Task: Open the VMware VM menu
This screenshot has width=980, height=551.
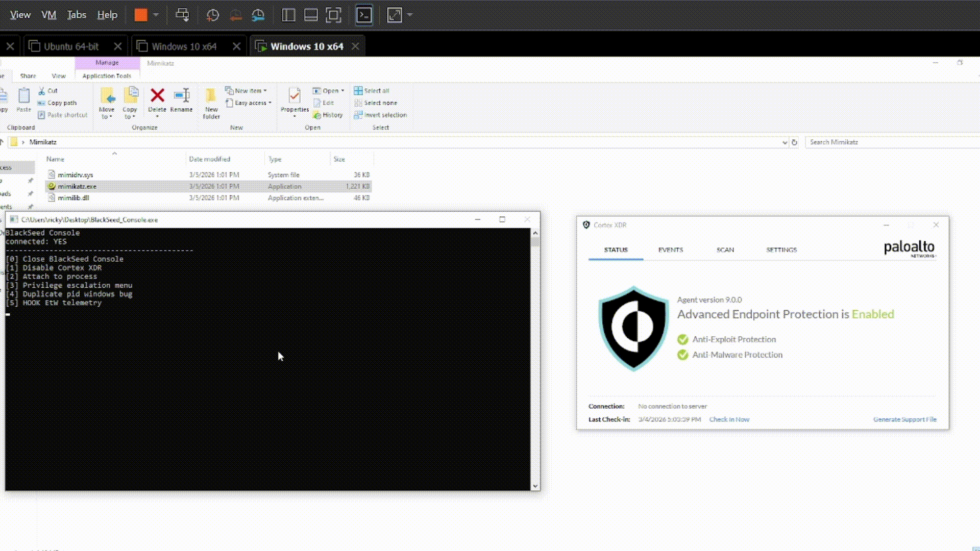Action: tap(49, 15)
